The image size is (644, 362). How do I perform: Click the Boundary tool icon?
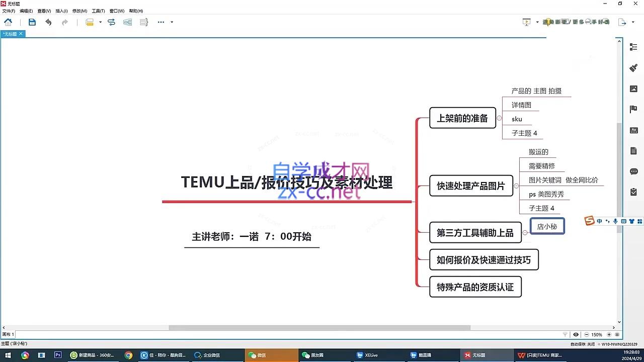click(x=128, y=22)
